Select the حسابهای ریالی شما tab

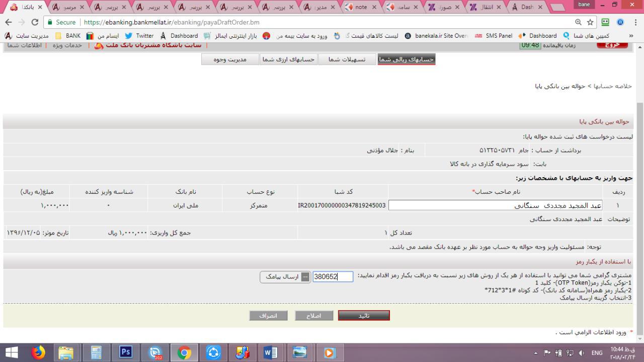[x=406, y=59]
